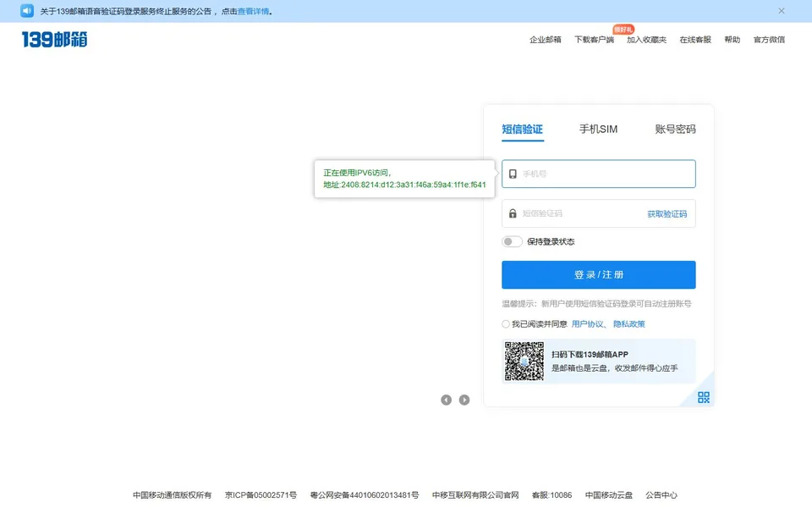Screen dimensions: 812x508
Task: Switch to QR code login via corner icon
Action: click(x=703, y=397)
